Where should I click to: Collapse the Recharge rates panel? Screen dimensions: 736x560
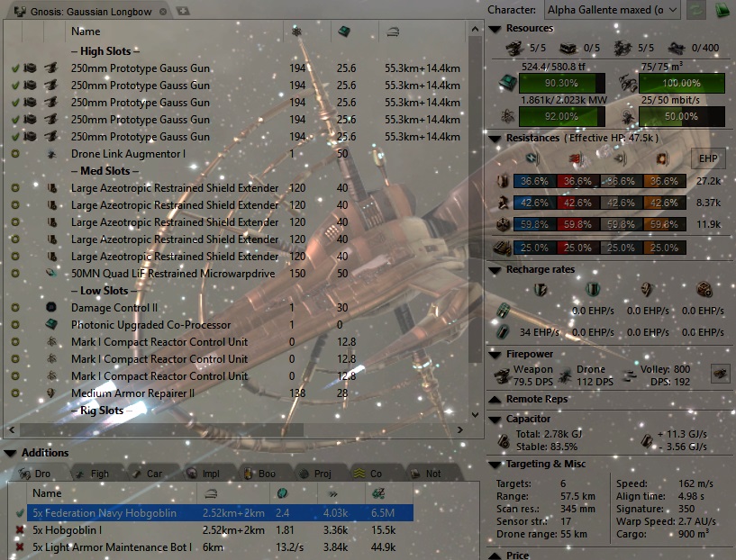[x=495, y=270]
